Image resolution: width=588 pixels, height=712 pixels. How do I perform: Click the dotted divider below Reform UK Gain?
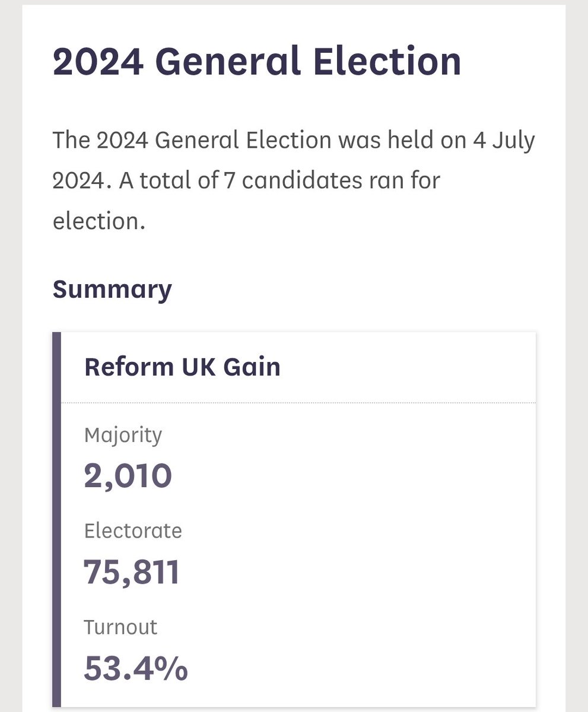coord(298,403)
